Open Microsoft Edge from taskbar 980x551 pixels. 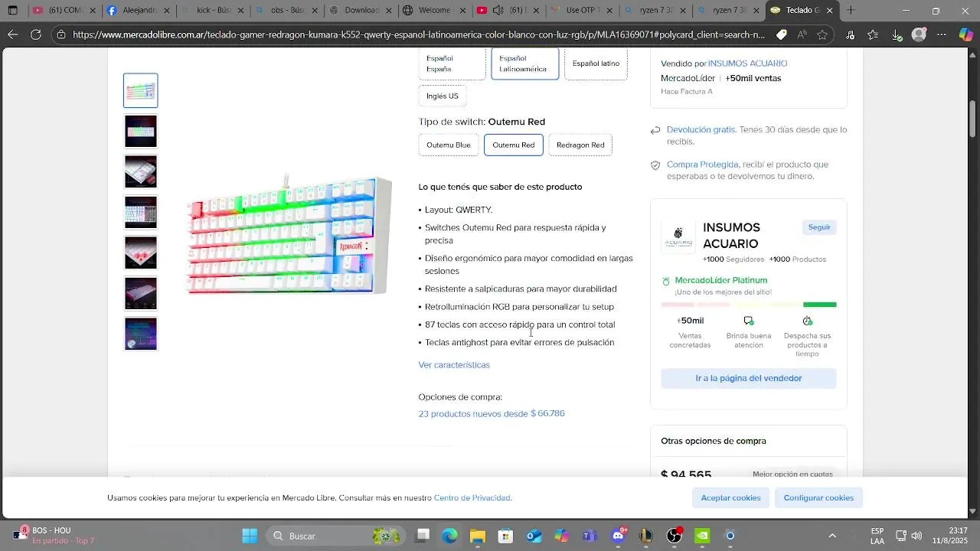pos(449,536)
